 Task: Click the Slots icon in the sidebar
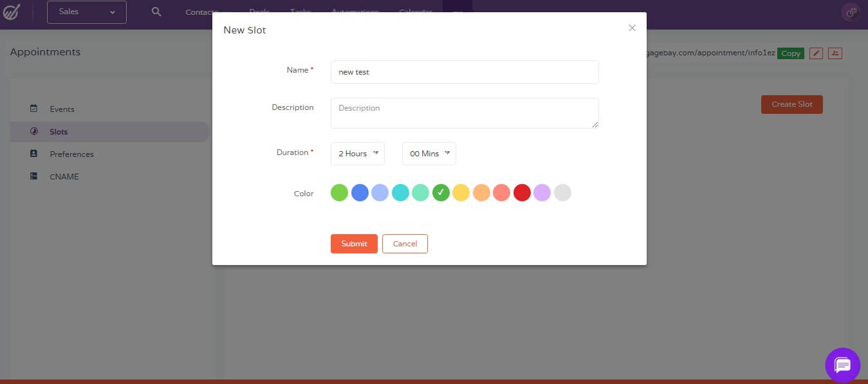click(34, 131)
